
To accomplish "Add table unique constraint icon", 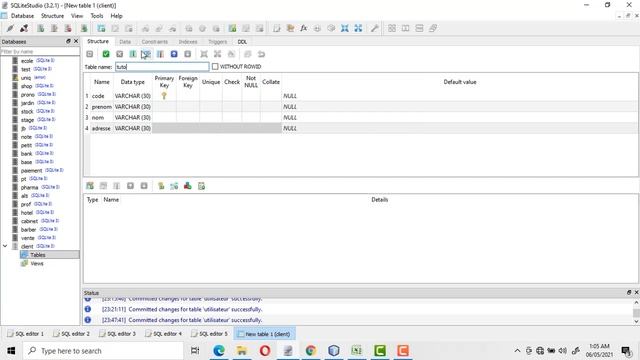I will click(188, 186).
